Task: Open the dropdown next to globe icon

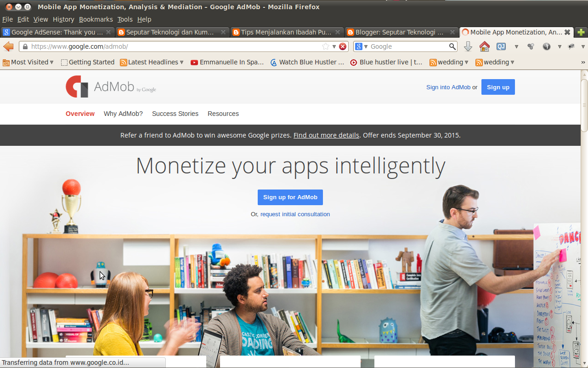Action: (560, 46)
